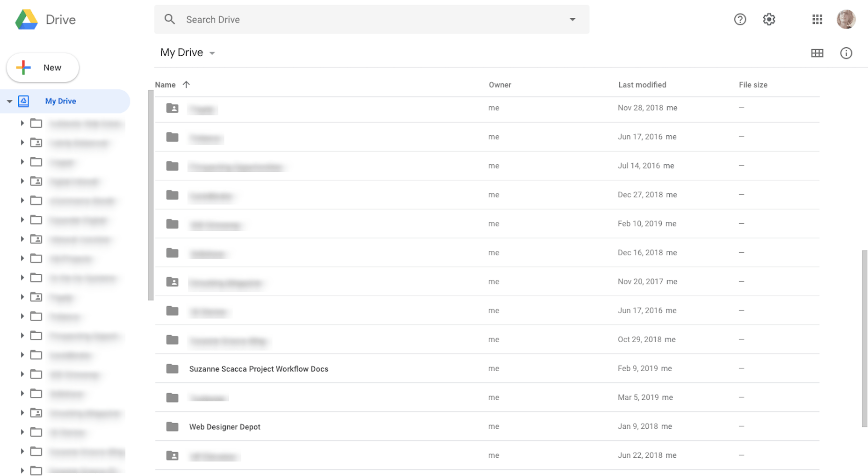
Task: Click the File size column header
Action: click(x=753, y=85)
